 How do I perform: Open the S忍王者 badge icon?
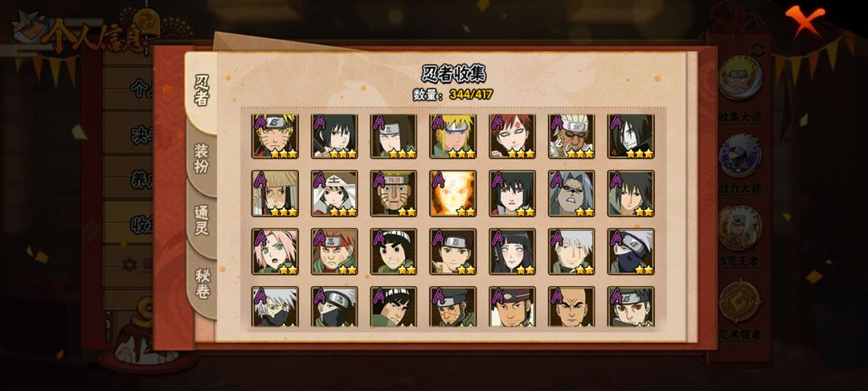pos(740,228)
